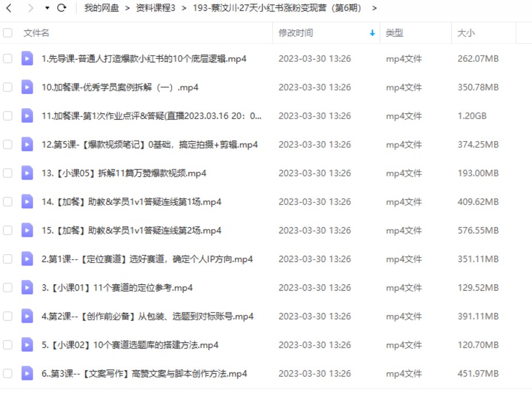Image resolution: width=532 pixels, height=404 pixels.
Task: Click video icon of 6..第3课 file
Action: tap(27, 373)
